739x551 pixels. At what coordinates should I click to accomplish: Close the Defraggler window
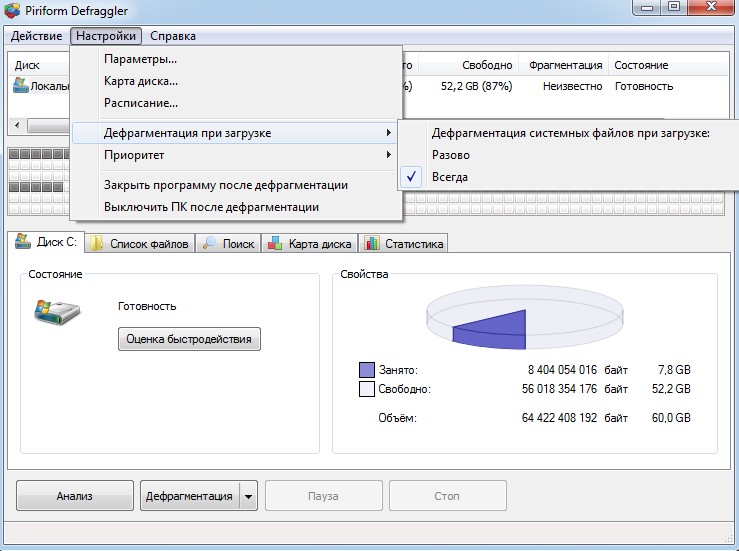pyautogui.click(x=711, y=7)
